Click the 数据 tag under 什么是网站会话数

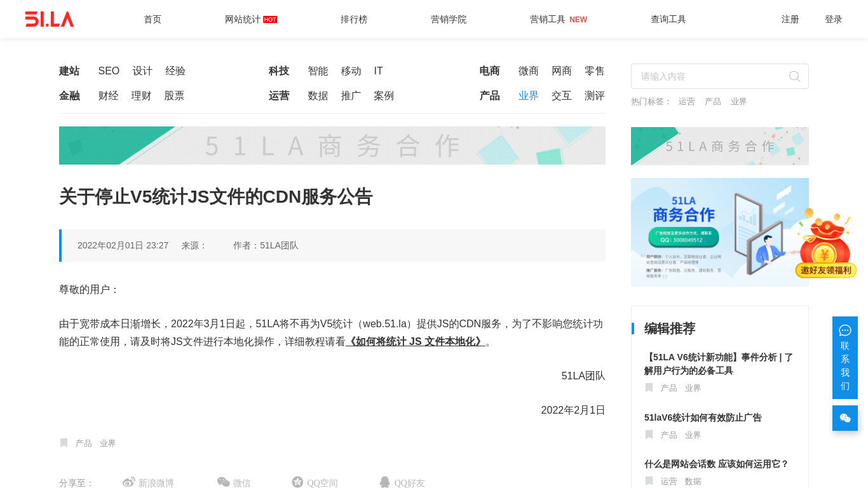coord(693,482)
